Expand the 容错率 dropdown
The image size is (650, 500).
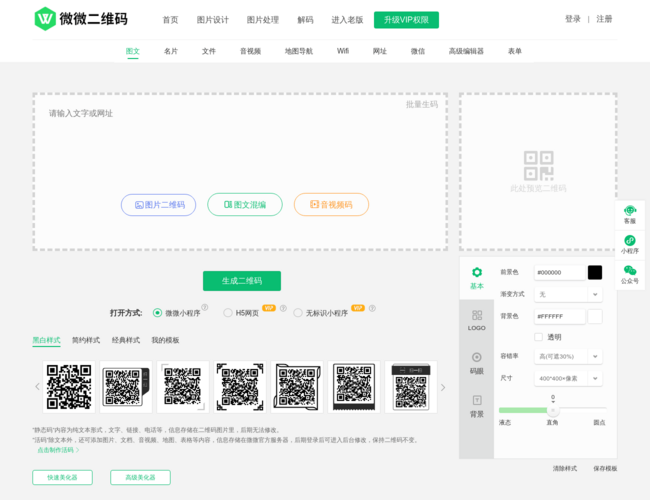(569, 356)
